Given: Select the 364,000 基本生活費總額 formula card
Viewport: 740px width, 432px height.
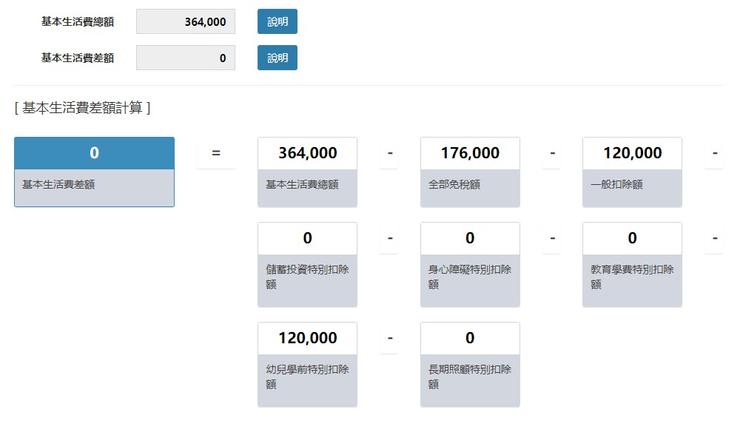Looking at the screenshot, I should [x=307, y=171].
